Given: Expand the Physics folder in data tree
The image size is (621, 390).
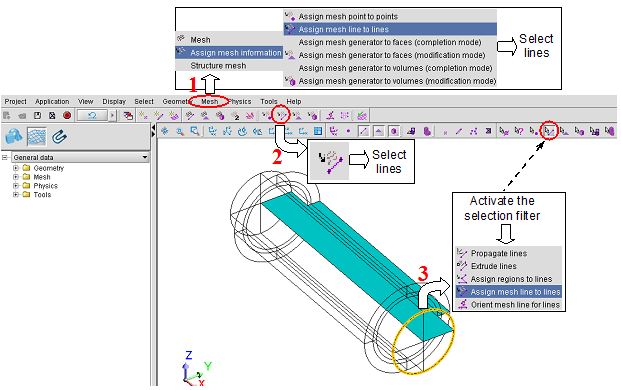Looking at the screenshot, I should (x=16, y=186).
